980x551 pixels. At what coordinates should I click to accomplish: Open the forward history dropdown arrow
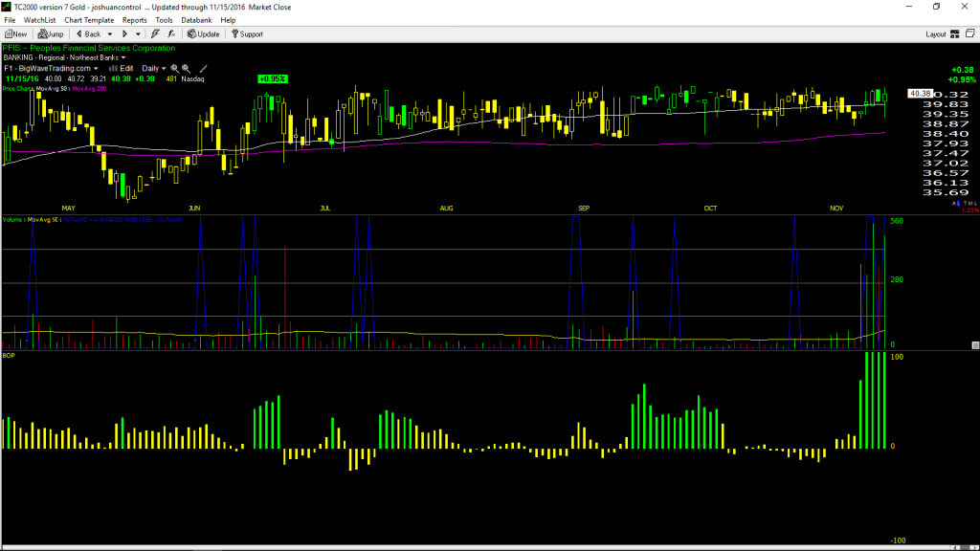[138, 34]
